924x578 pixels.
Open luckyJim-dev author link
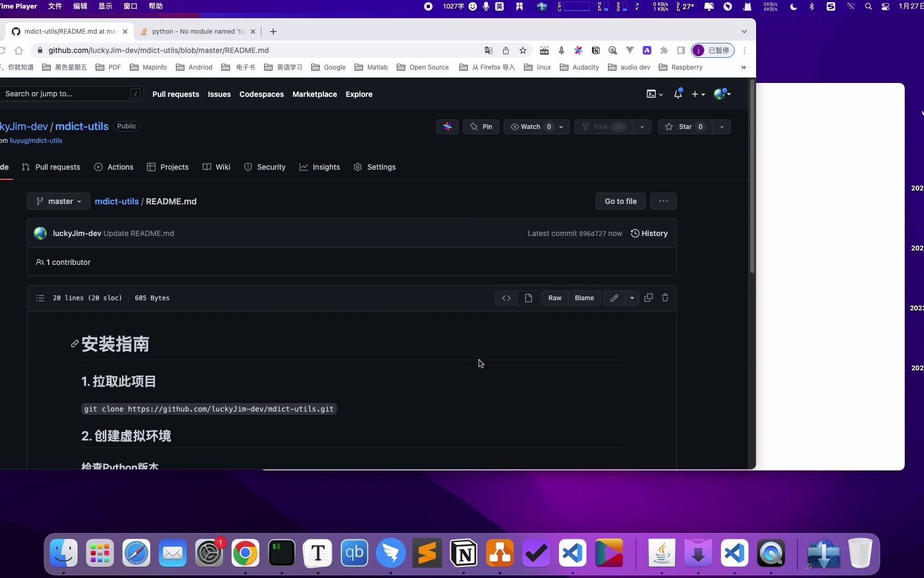[77, 233]
